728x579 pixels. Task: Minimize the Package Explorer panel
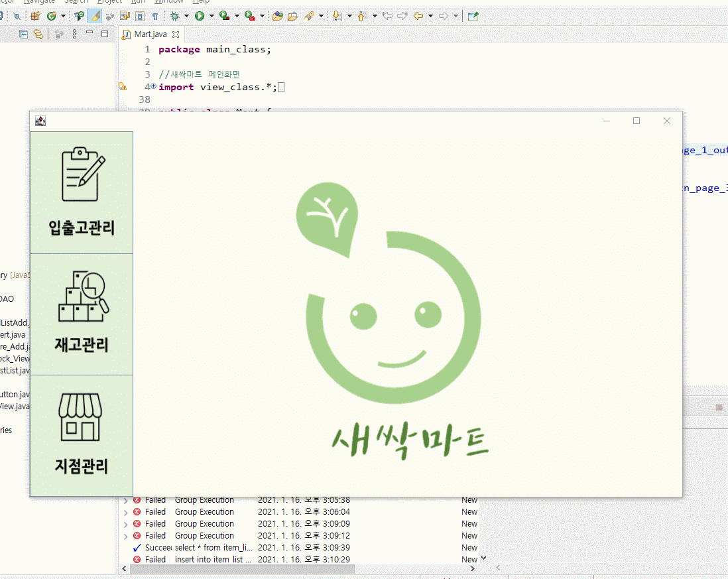tap(90, 33)
